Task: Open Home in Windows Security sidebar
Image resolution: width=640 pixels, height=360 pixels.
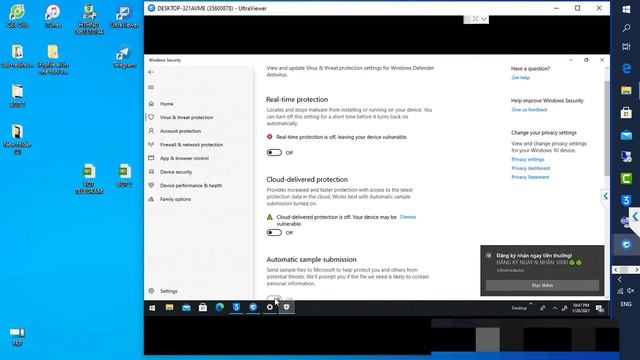Action: [x=167, y=104]
